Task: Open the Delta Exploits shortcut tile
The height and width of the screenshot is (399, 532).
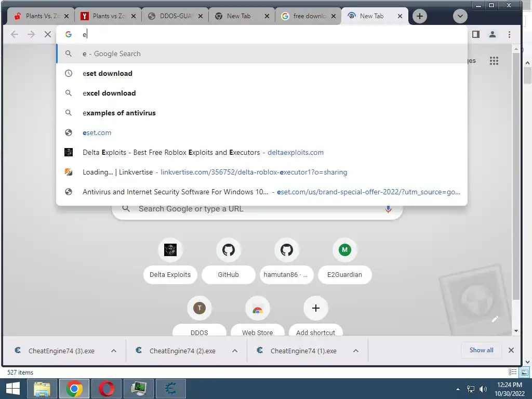Action: point(170,261)
